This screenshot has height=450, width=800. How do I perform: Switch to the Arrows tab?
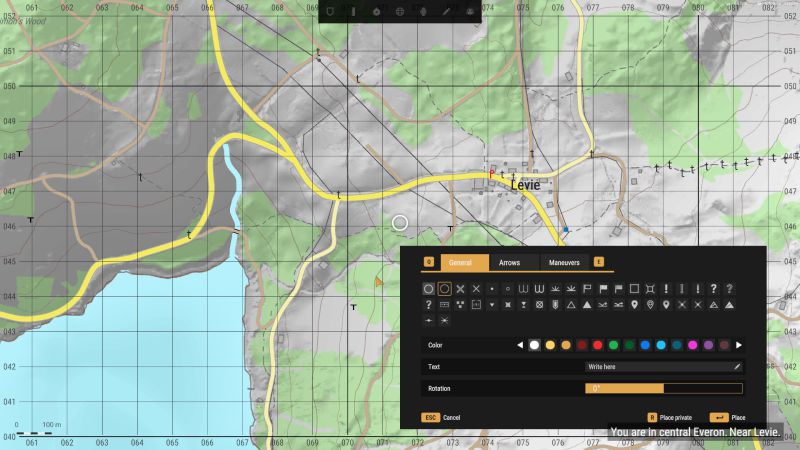[x=509, y=262]
